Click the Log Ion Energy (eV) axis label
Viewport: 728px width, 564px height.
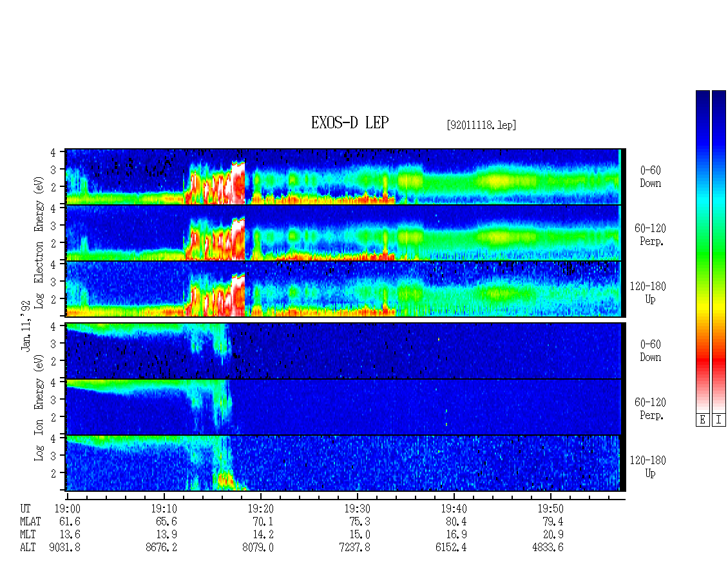click(x=39, y=408)
